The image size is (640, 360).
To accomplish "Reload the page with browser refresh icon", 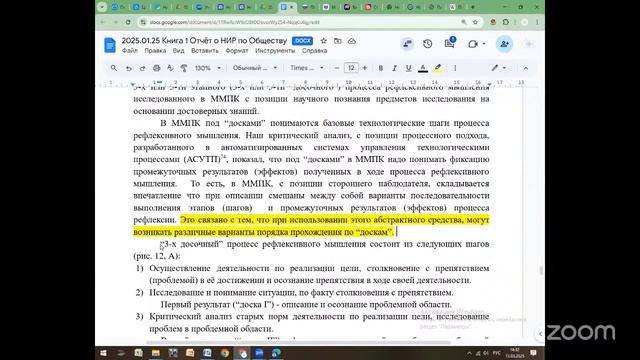I will click(128, 22).
